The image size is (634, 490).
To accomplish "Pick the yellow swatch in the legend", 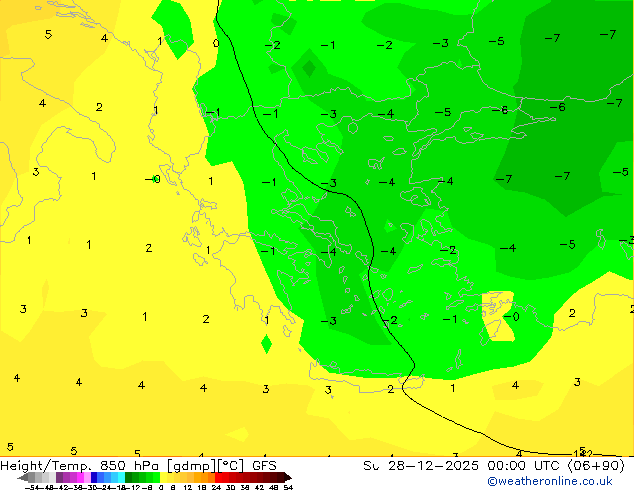I will pyautogui.click(x=163, y=477).
